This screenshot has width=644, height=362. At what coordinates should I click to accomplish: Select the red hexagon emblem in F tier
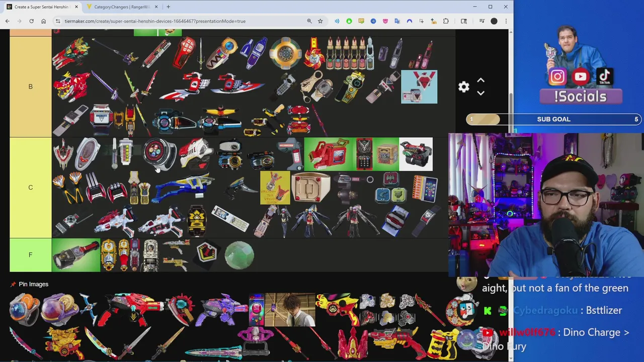206,253
